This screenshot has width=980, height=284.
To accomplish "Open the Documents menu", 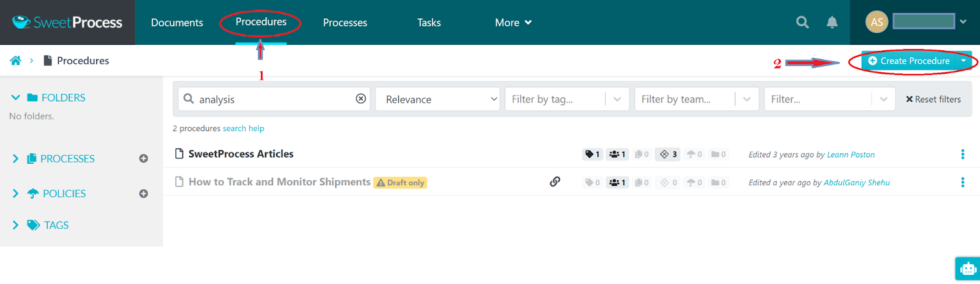I will [x=177, y=23].
